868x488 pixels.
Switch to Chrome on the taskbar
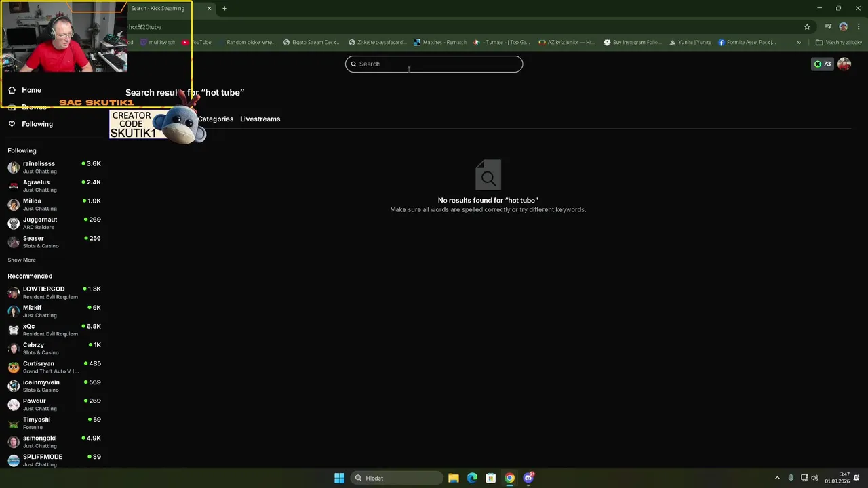[509, 478]
